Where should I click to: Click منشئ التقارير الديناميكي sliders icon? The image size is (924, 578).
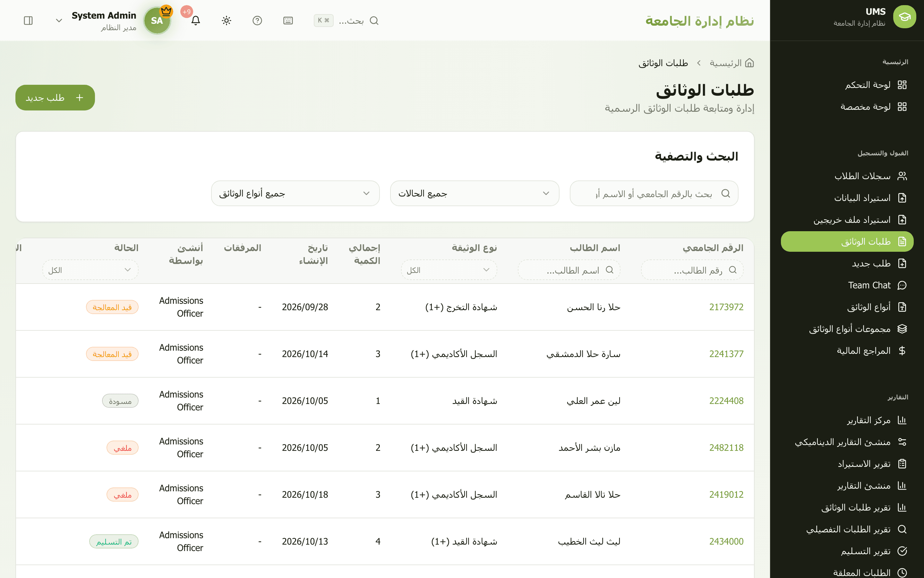pyautogui.click(x=902, y=442)
